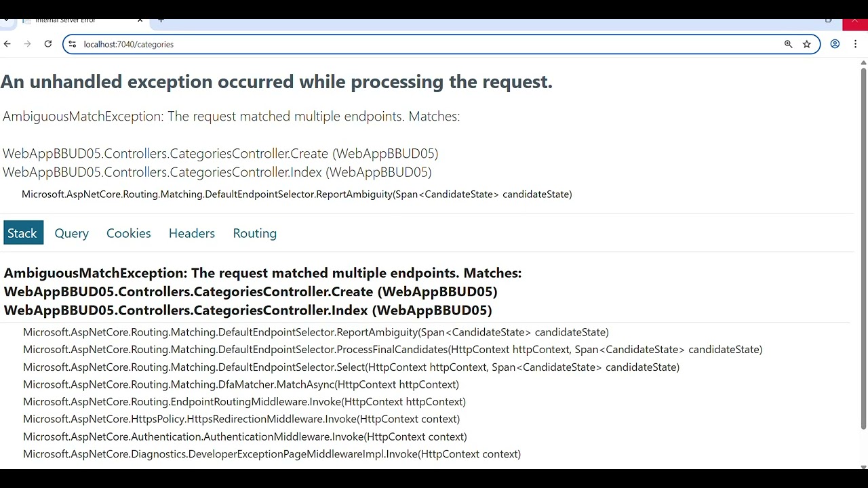868x488 pixels.
Task: Bookmark this page with the star icon
Action: click(807, 44)
